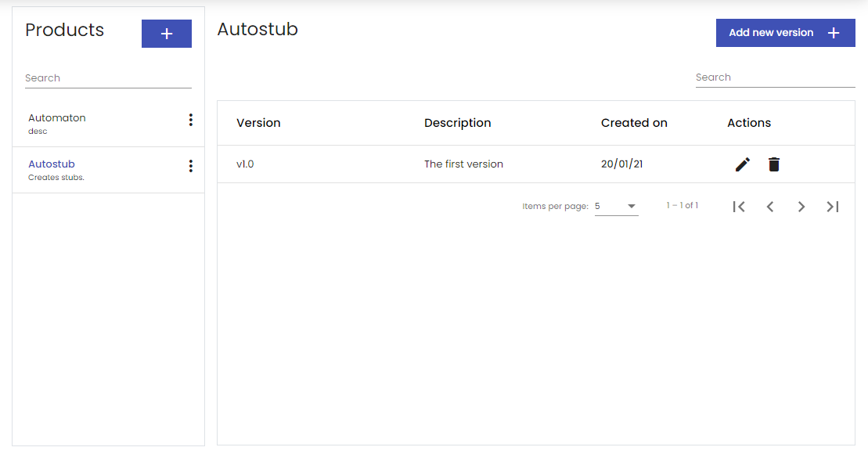Screen dimensions: 868x458
Task: Click the 'The first version' description cell
Action: pyautogui.click(x=463, y=164)
